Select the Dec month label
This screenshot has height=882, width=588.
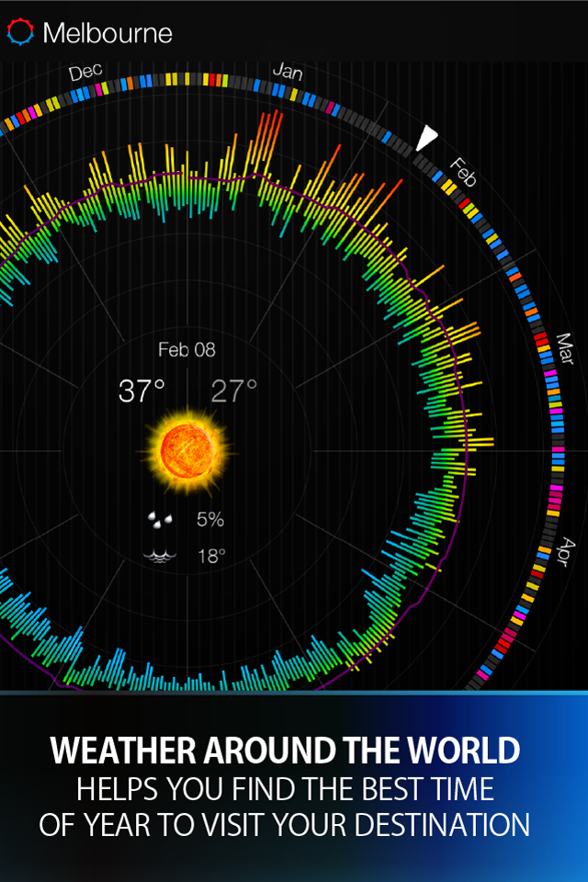(x=85, y=72)
